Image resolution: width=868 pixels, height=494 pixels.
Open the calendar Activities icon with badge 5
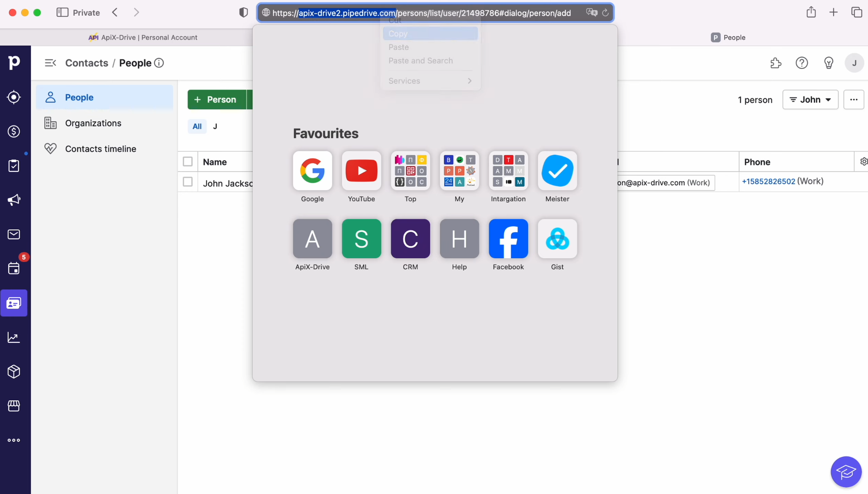pos(14,268)
